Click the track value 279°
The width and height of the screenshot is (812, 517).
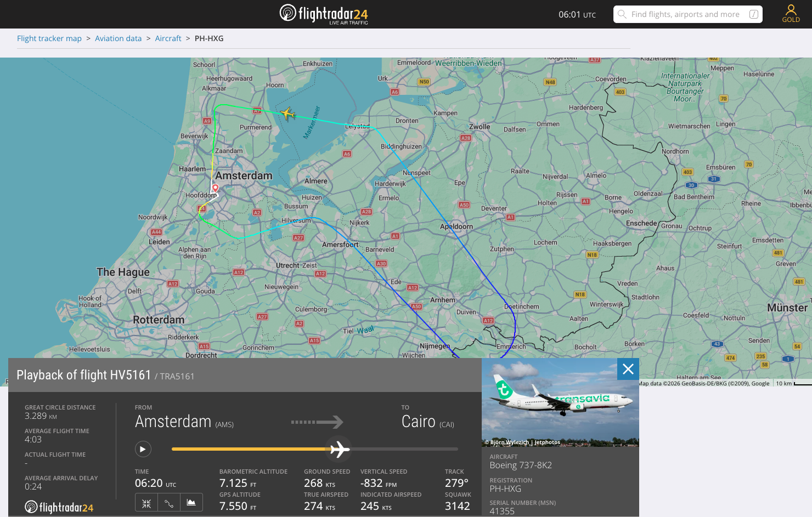(456, 483)
